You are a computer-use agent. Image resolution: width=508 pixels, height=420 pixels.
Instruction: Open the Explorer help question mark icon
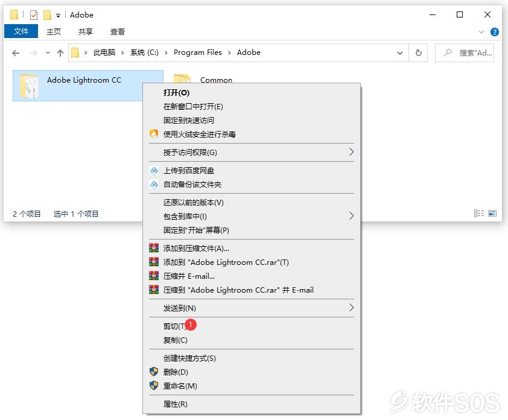click(494, 32)
